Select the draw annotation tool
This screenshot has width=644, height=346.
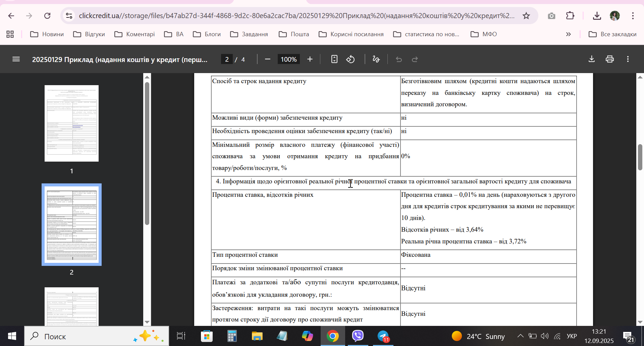[x=376, y=59]
